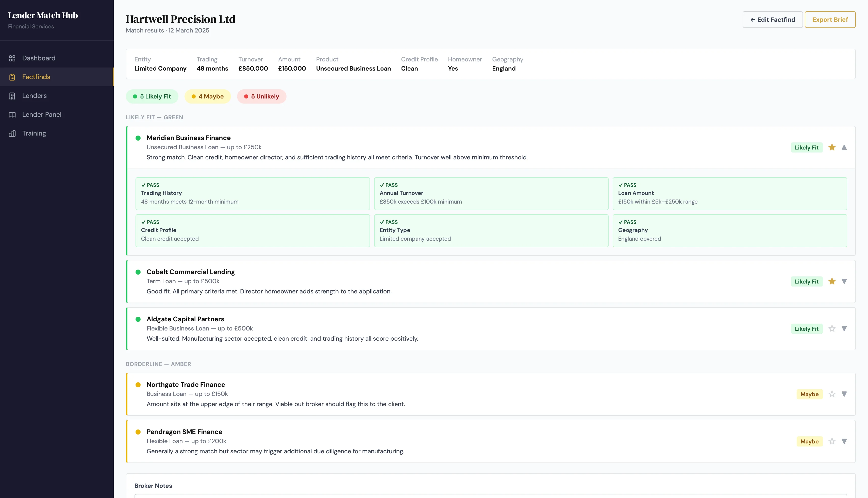Viewport: 868px width, 498px height.
Task: Go to Training section
Action: click(34, 134)
